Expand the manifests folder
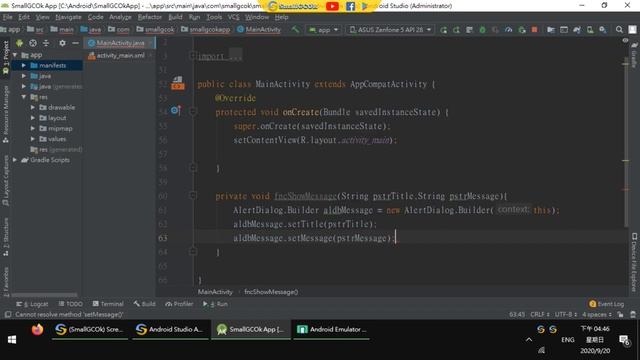The height and width of the screenshot is (360, 640). (24, 65)
